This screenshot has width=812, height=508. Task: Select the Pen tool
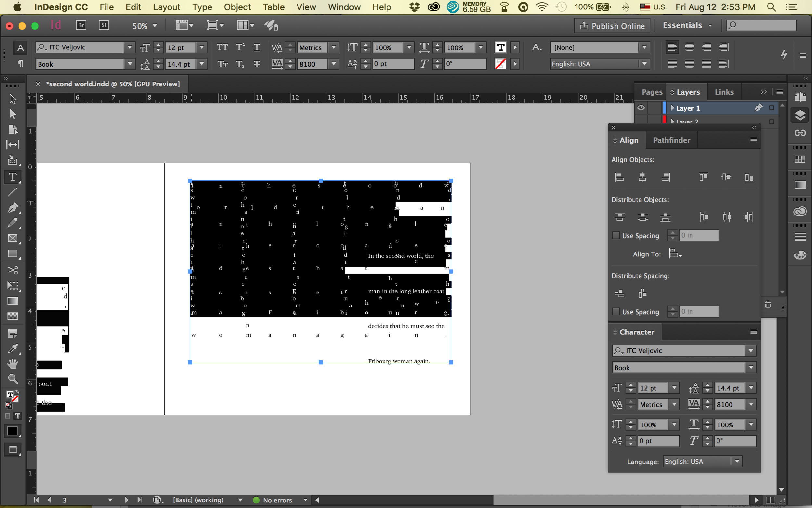[12, 207]
